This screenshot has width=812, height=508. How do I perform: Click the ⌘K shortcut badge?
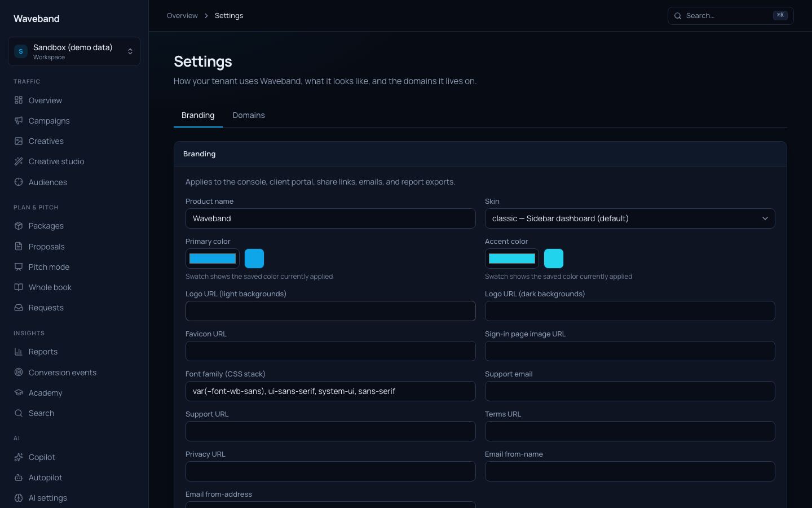coord(780,15)
